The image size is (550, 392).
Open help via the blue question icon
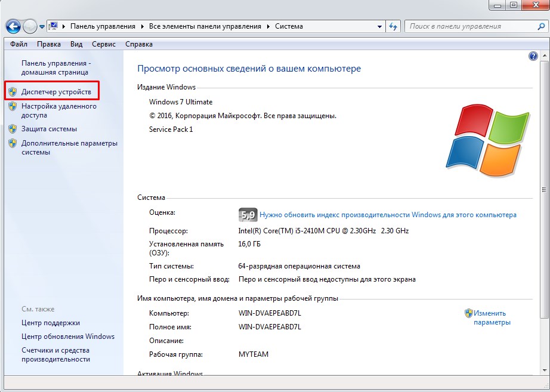coord(533,56)
